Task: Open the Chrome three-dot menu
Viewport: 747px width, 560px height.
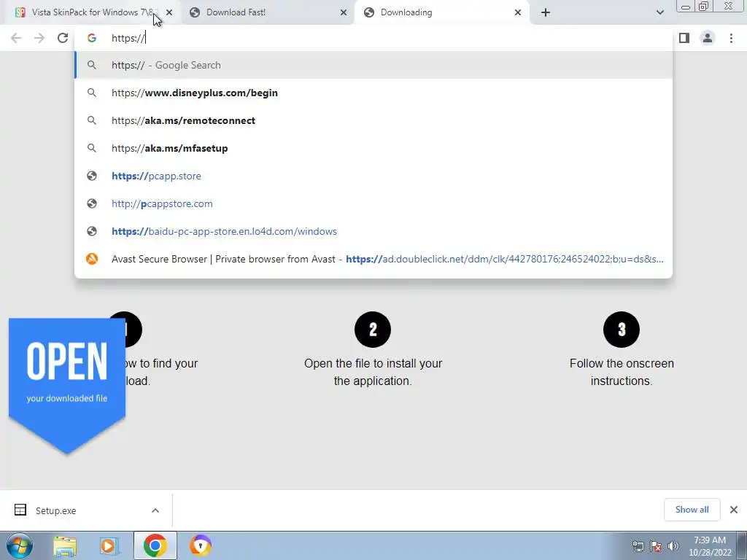Action: click(731, 38)
